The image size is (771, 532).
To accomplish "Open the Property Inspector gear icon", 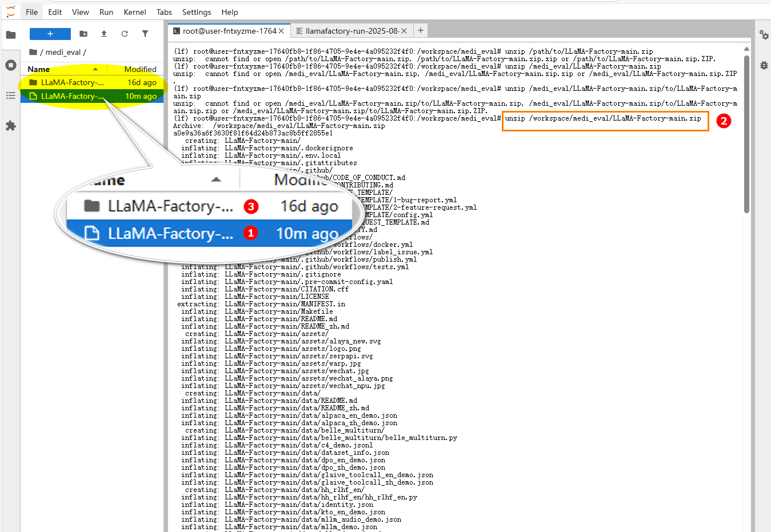I will point(764,35).
